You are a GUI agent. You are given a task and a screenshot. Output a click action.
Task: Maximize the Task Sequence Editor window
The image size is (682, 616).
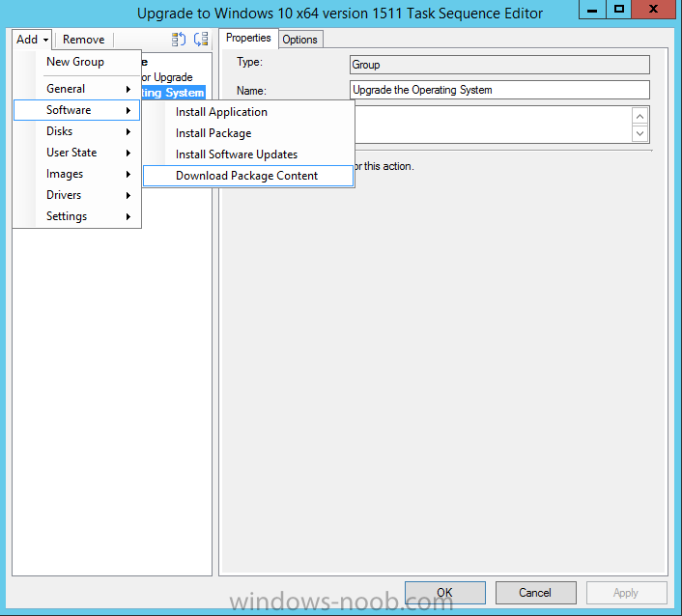(x=618, y=10)
